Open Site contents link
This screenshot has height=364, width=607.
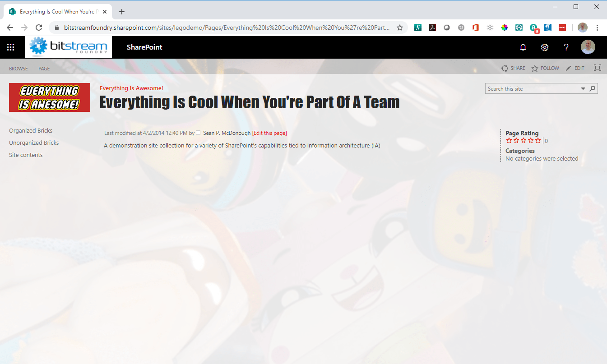(x=26, y=155)
